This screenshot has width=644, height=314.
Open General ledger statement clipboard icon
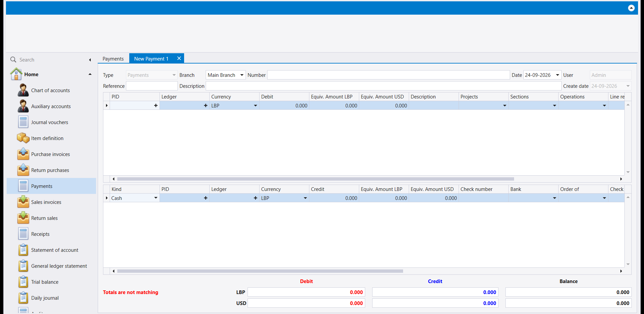23,266
